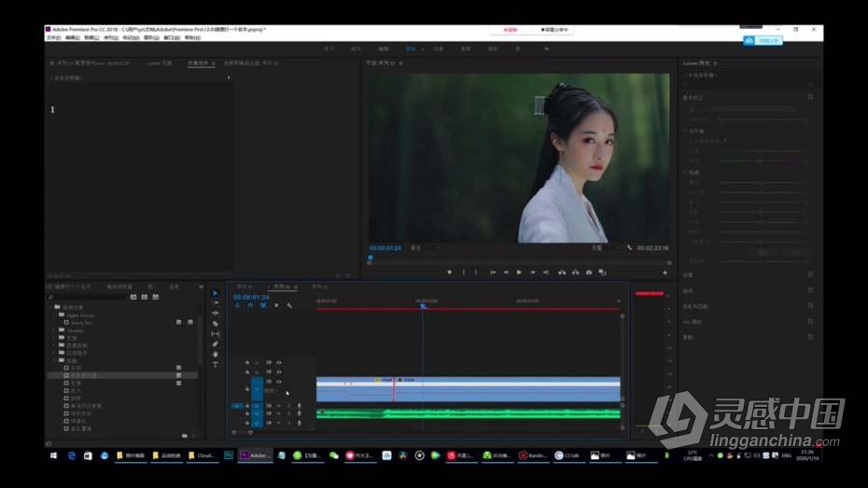Click Accelerated Effects filter in Effects panel
The height and width of the screenshot is (488, 868).
133,297
